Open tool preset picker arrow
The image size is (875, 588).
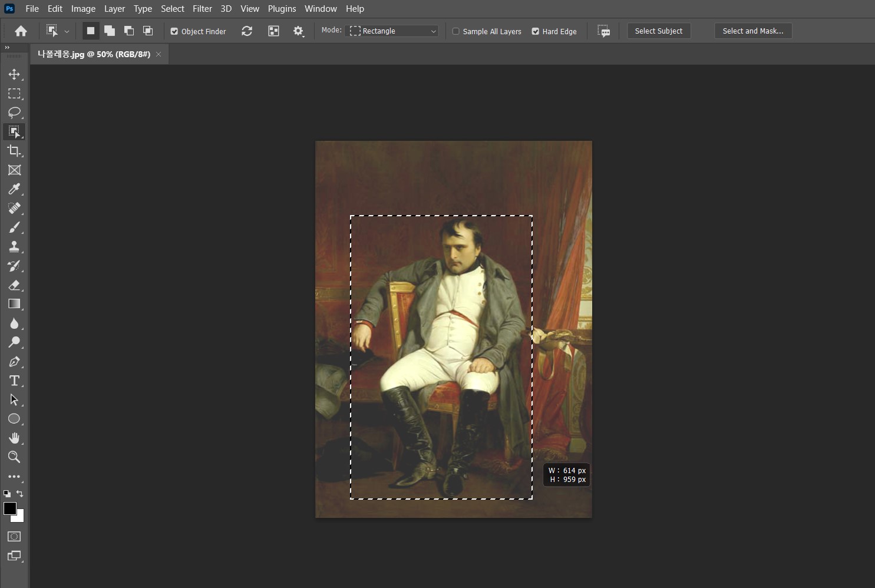(x=67, y=31)
